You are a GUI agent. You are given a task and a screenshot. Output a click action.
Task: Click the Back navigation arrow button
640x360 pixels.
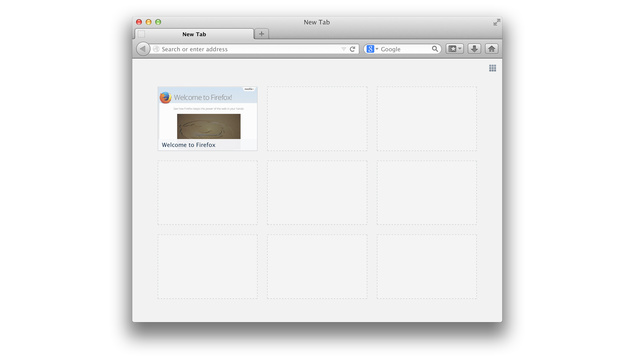[x=142, y=49]
